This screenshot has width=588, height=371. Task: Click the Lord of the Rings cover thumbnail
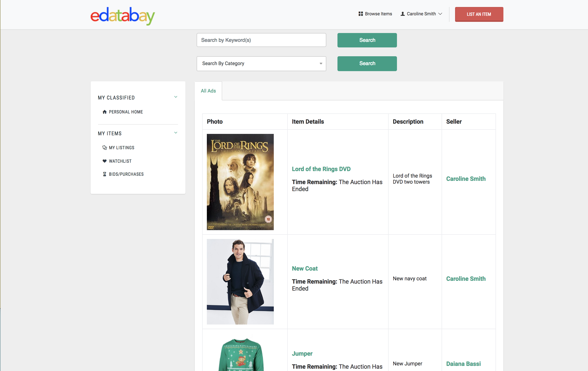pos(240,182)
